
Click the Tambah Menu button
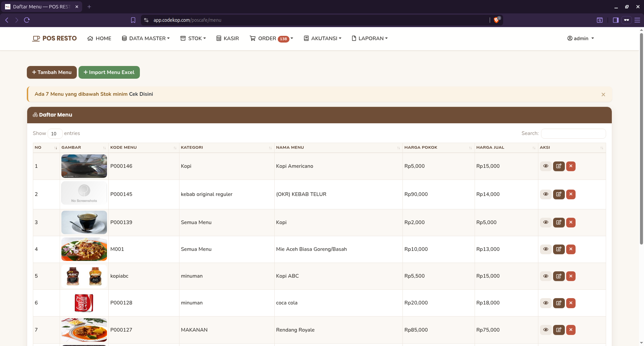click(x=52, y=72)
